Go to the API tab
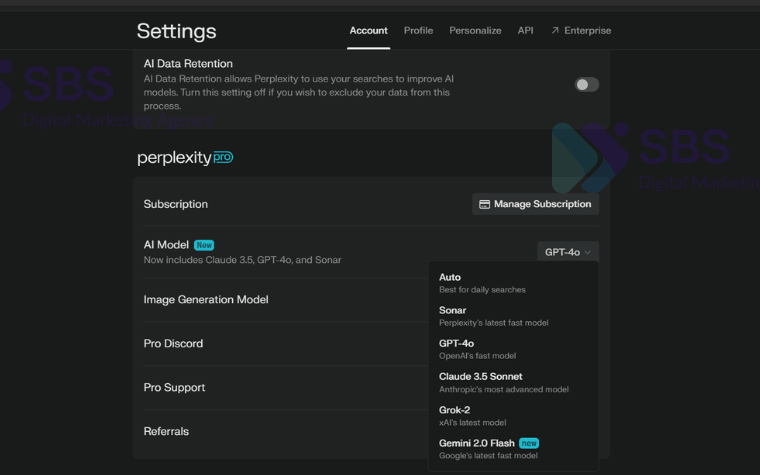This screenshot has height=475, width=760. tap(525, 31)
